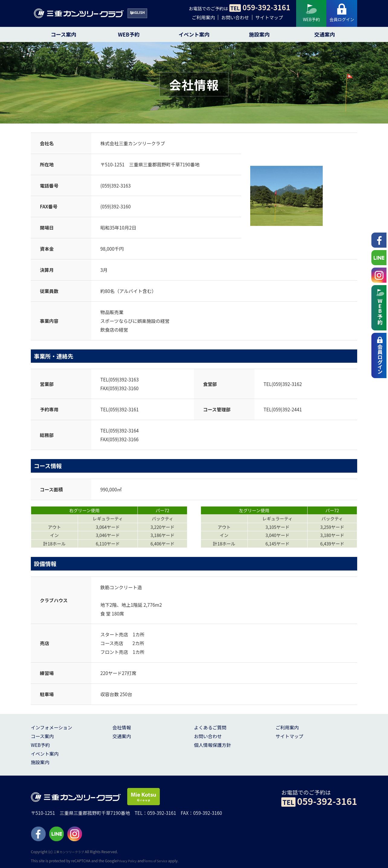
Task: Open お問い合わせ link in the header
Action: (x=235, y=18)
